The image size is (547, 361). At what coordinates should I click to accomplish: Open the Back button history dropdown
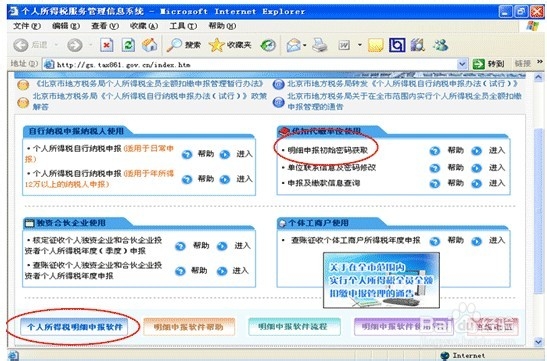56,45
